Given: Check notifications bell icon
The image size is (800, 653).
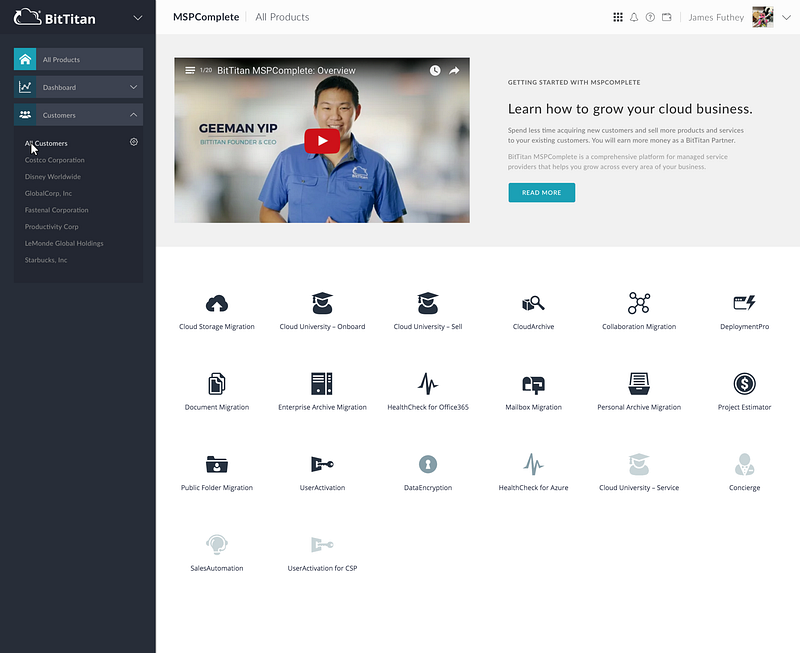Looking at the screenshot, I should [x=634, y=17].
